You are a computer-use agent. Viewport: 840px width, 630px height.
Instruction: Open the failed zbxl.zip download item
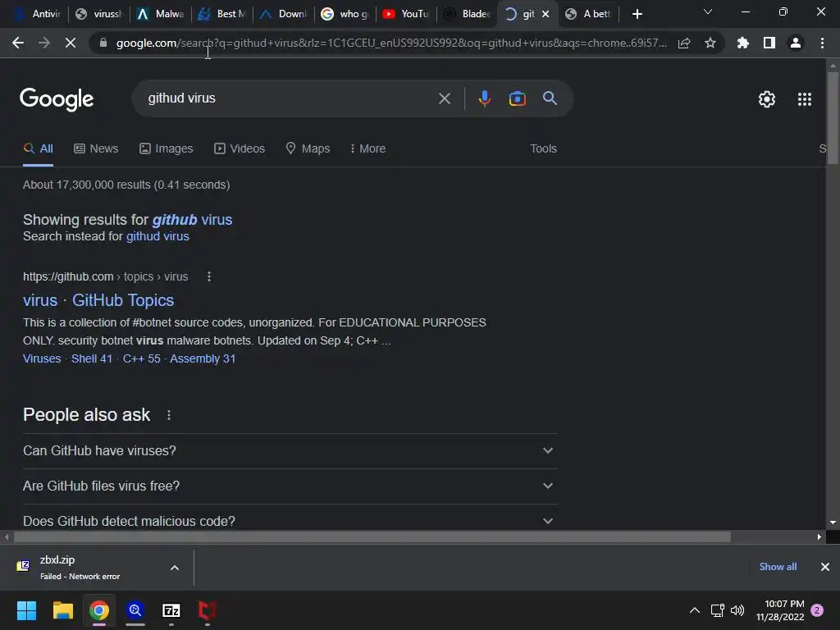[x=80, y=568]
